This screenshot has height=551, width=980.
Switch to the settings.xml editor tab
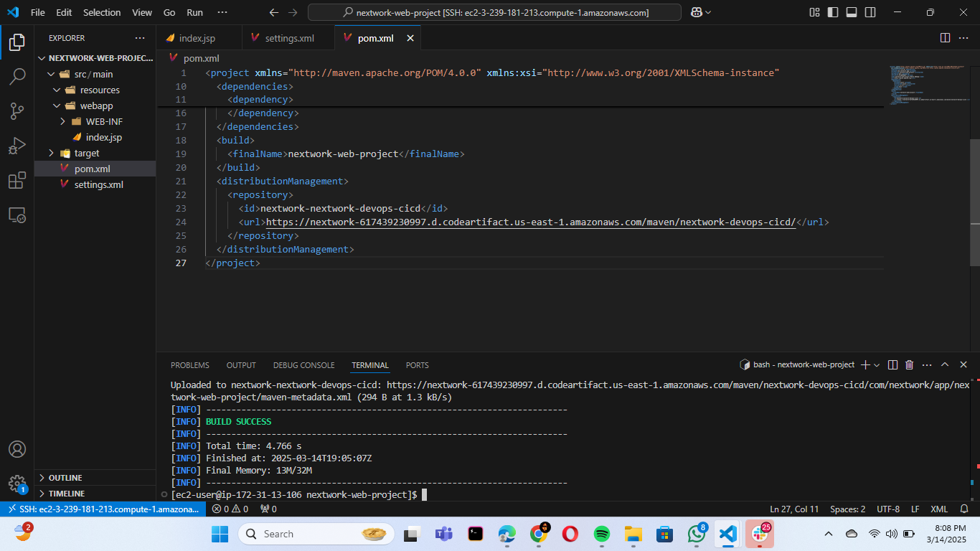point(288,38)
